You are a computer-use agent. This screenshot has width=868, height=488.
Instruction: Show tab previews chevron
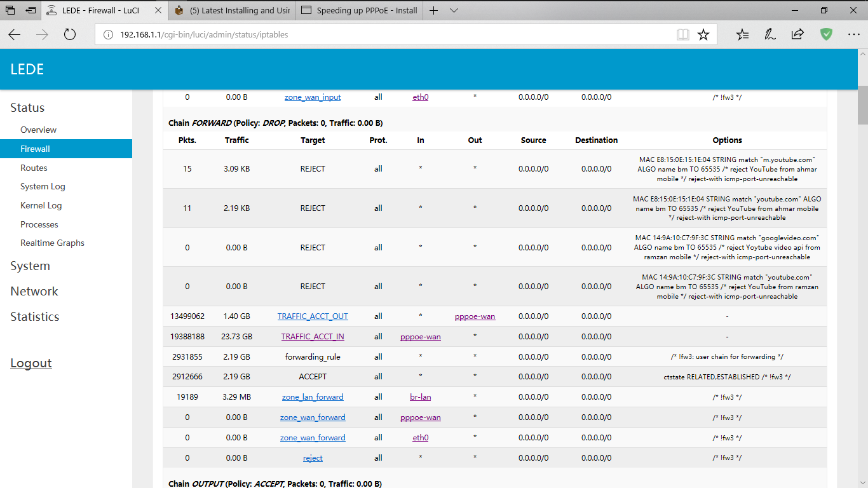coord(454,10)
